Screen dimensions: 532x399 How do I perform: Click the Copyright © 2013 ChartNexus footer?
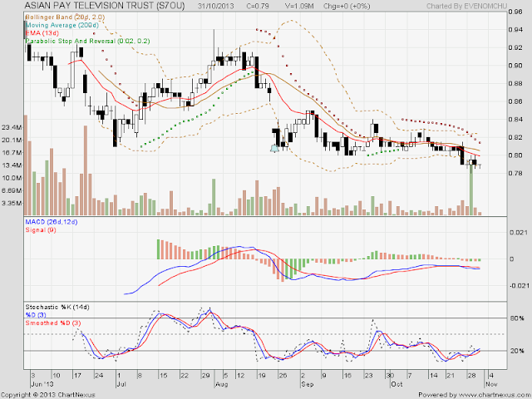coord(48,395)
